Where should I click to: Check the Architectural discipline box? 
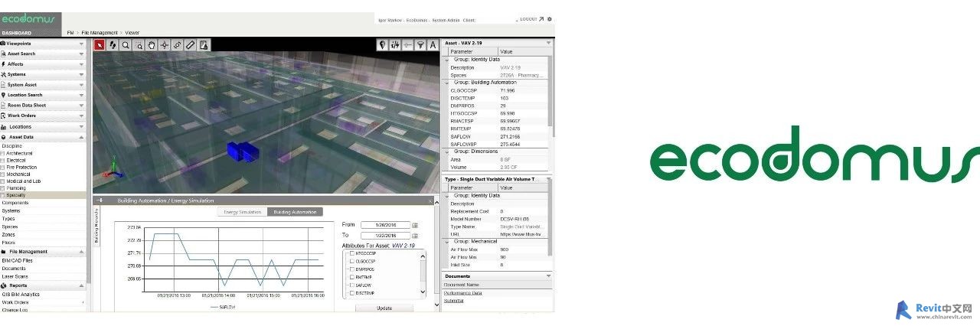(x=3, y=153)
